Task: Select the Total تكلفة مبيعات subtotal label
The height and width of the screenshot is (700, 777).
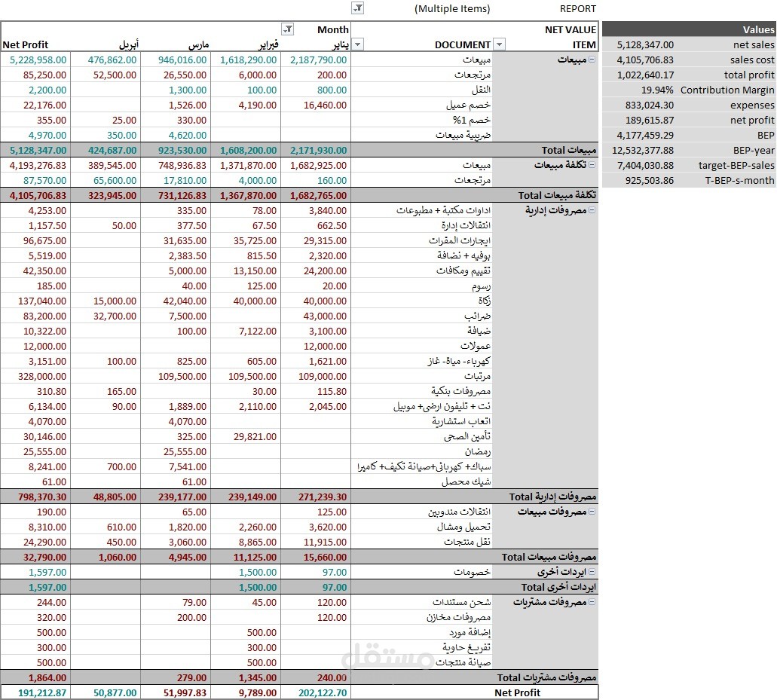Action: click(x=557, y=195)
